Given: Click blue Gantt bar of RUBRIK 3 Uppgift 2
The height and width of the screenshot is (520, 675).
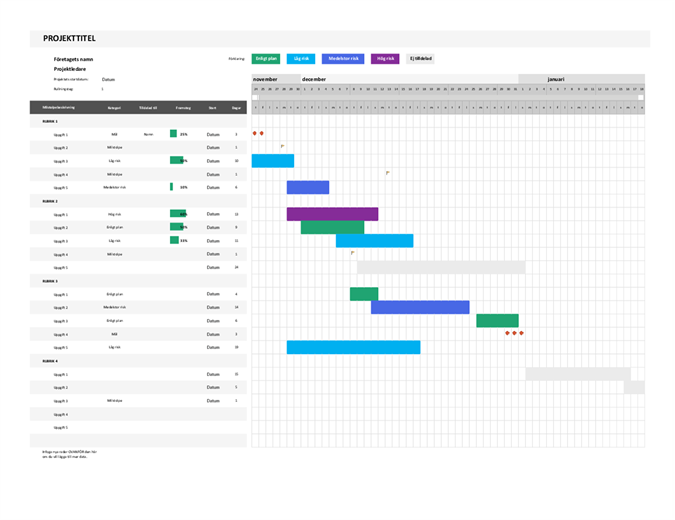Looking at the screenshot, I should point(420,307).
